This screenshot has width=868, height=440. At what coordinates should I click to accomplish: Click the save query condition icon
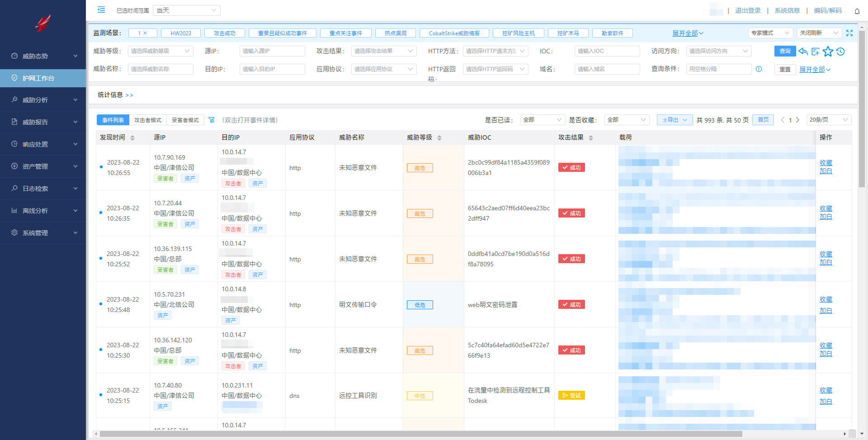pyautogui.click(x=816, y=52)
